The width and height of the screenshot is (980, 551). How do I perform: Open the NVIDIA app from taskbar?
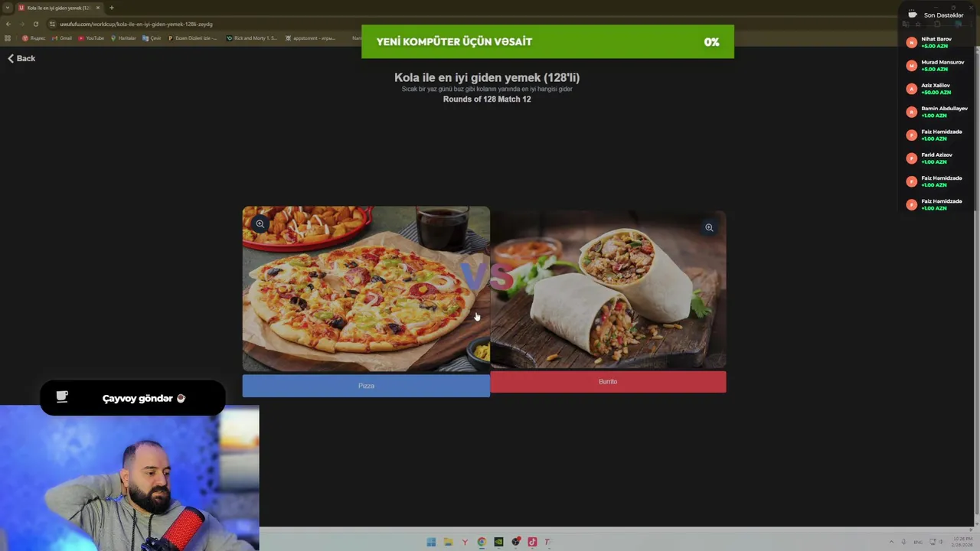coord(498,542)
